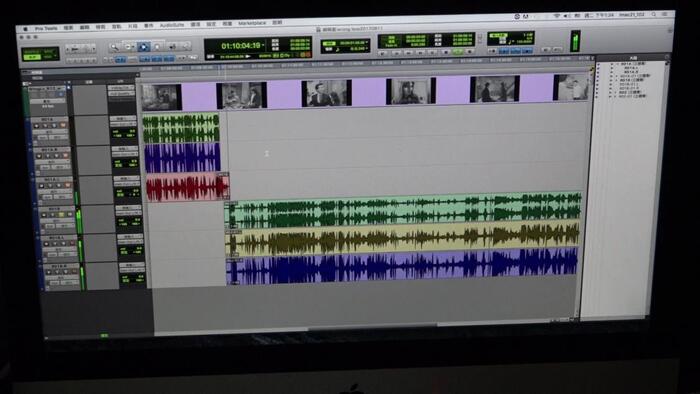Click the Rewind transport button
The width and height of the screenshot is (700, 394).
click(x=408, y=53)
